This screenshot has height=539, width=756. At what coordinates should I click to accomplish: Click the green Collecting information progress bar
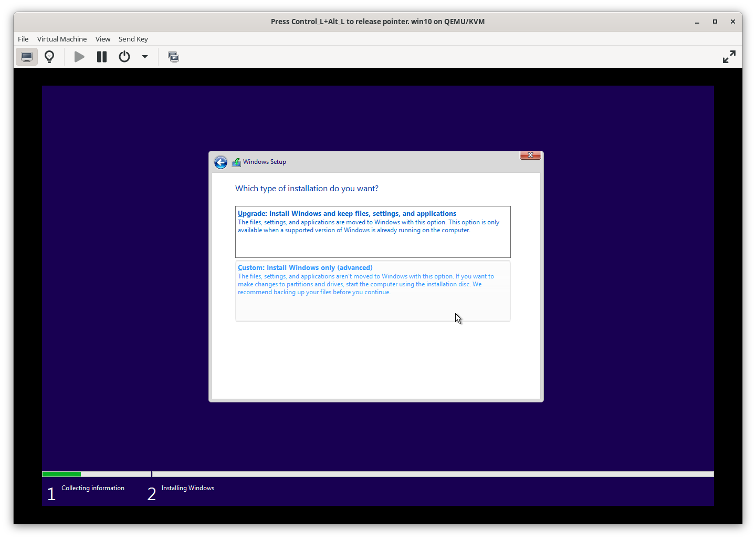61,474
